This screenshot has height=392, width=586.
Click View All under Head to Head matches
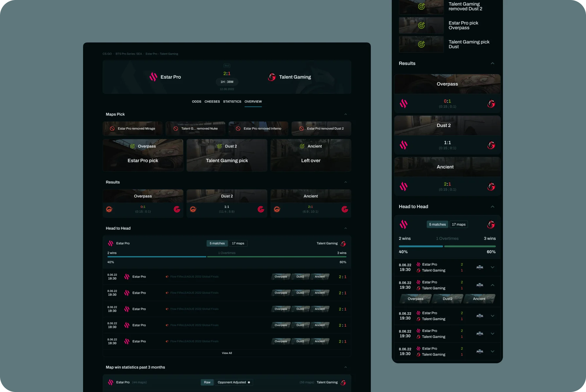(227, 353)
